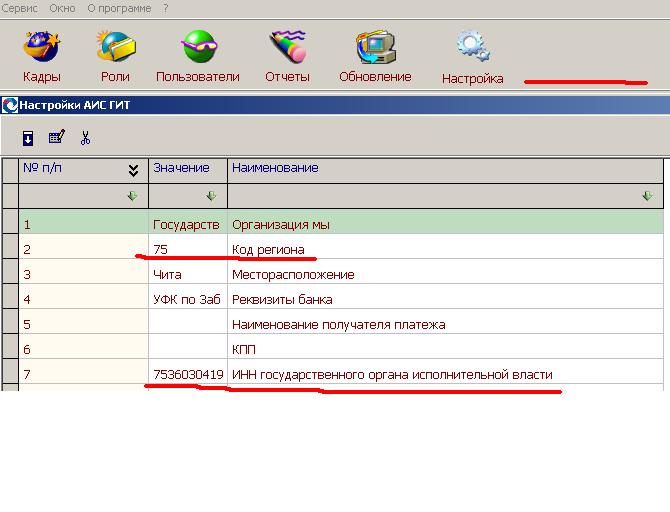Viewport: 670px width, 512px height.
Task: Open the Значение filter dropdown arrow
Action: pos(211,196)
